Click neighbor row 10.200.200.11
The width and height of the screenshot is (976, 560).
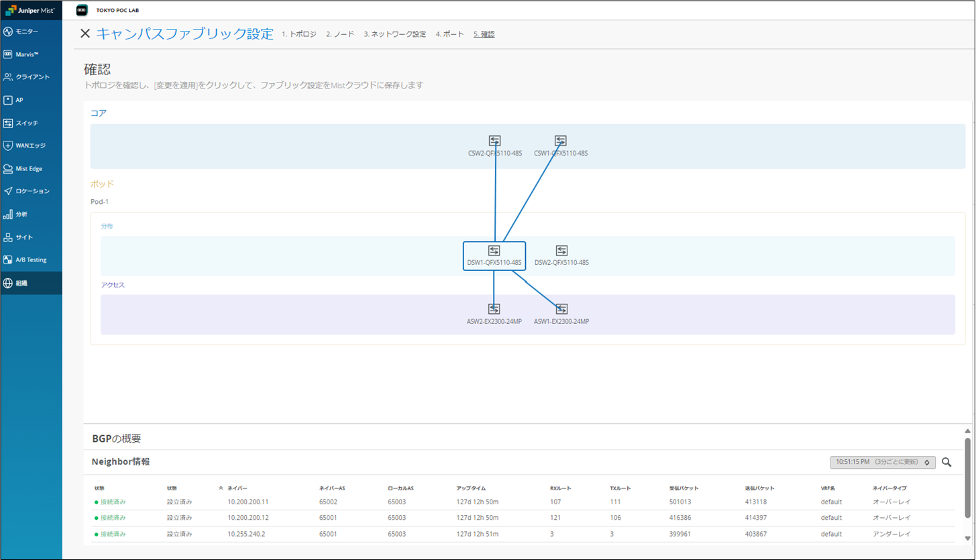[x=248, y=502]
